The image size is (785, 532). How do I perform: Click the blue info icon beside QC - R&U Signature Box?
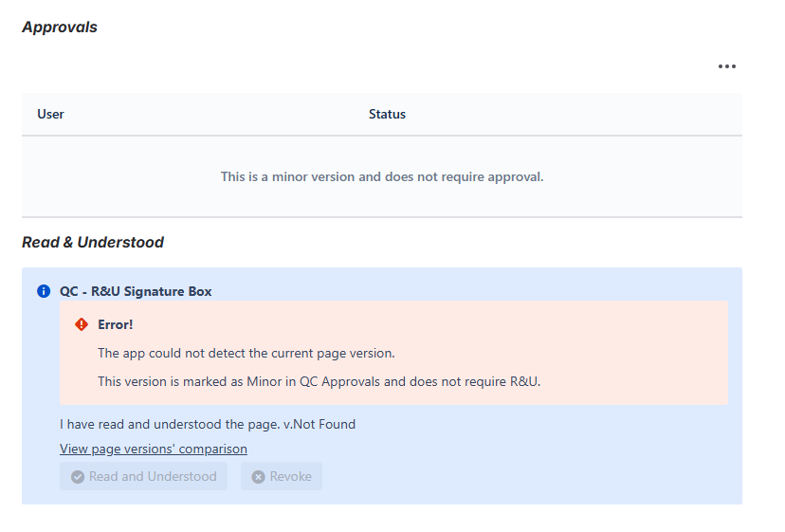coord(44,291)
